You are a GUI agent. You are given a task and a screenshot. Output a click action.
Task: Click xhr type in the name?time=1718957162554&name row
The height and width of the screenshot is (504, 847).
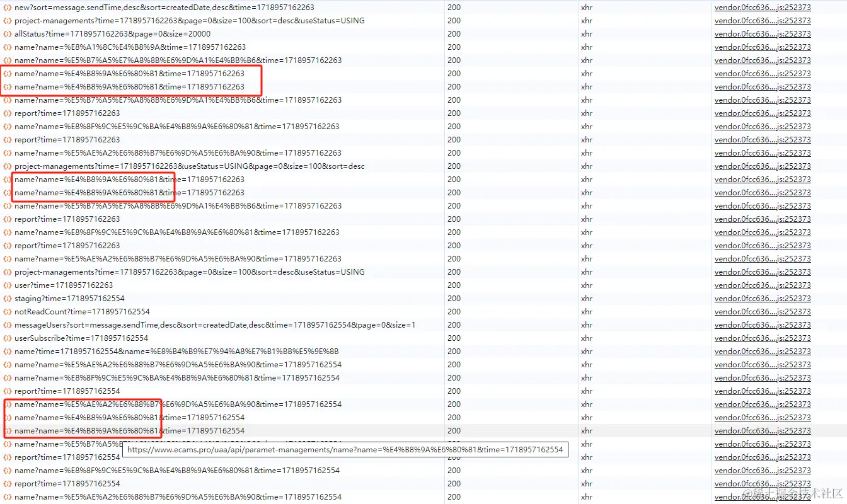click(587, 352)
